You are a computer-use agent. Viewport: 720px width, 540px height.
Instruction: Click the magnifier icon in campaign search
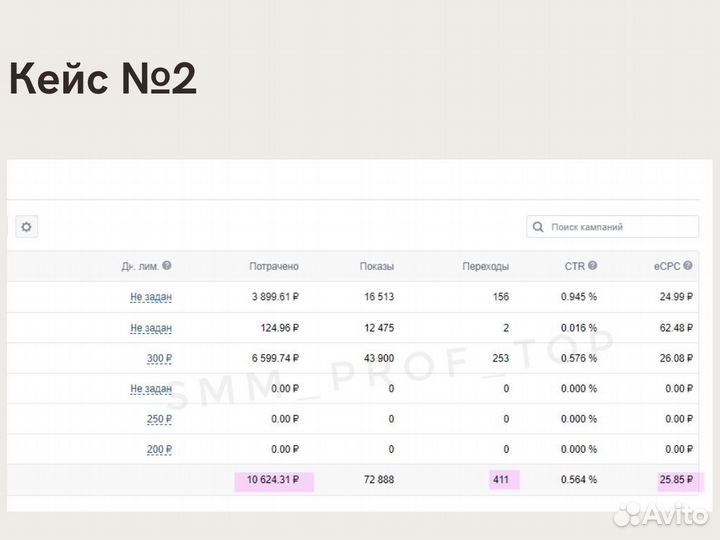point(538,227)
